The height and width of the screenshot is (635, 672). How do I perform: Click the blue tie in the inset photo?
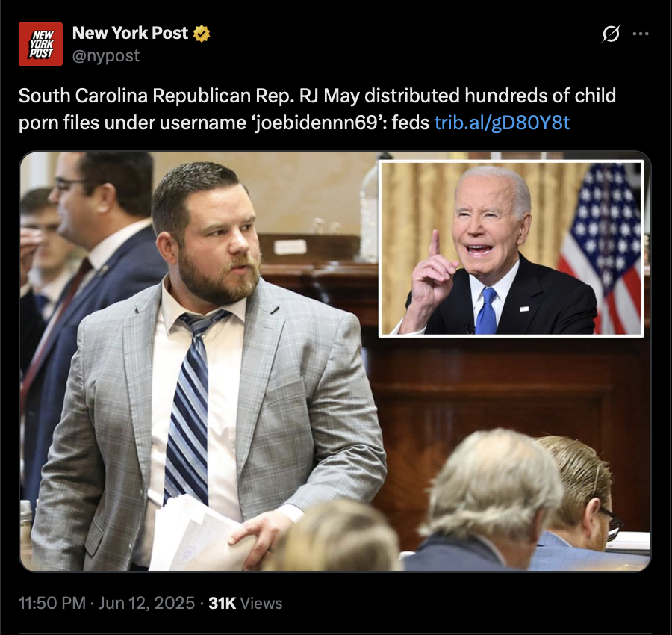tap(486, 311)
